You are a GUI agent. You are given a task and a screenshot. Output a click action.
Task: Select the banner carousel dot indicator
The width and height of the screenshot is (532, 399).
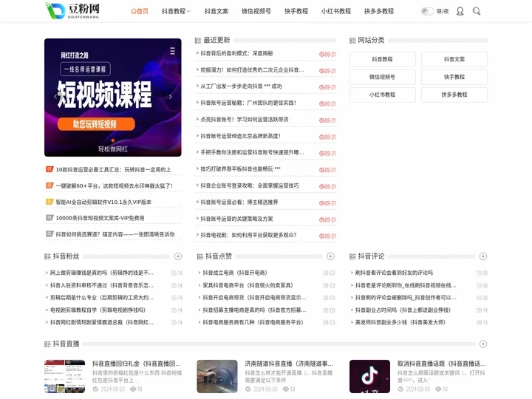113,140
